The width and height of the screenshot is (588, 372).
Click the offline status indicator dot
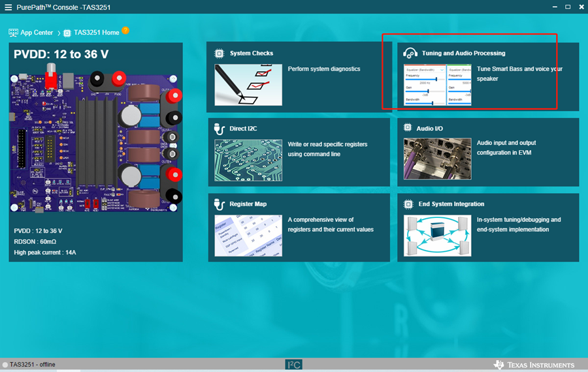(5, 365)
